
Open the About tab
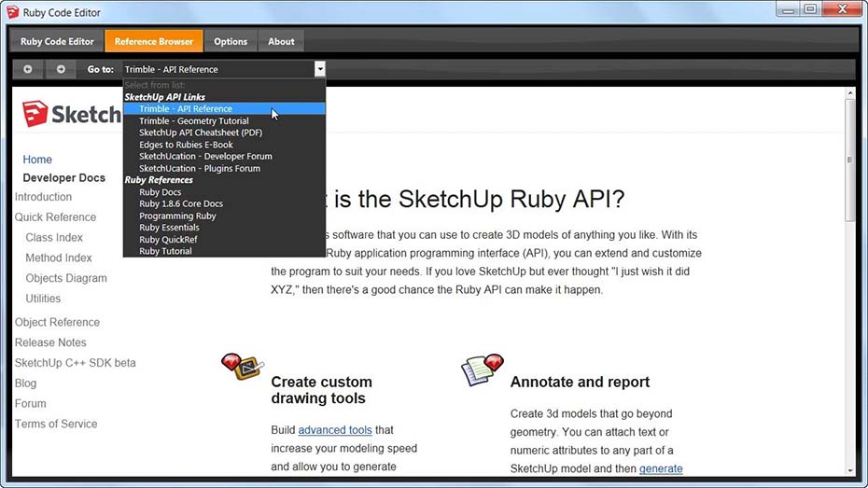[x=281, y=41]
